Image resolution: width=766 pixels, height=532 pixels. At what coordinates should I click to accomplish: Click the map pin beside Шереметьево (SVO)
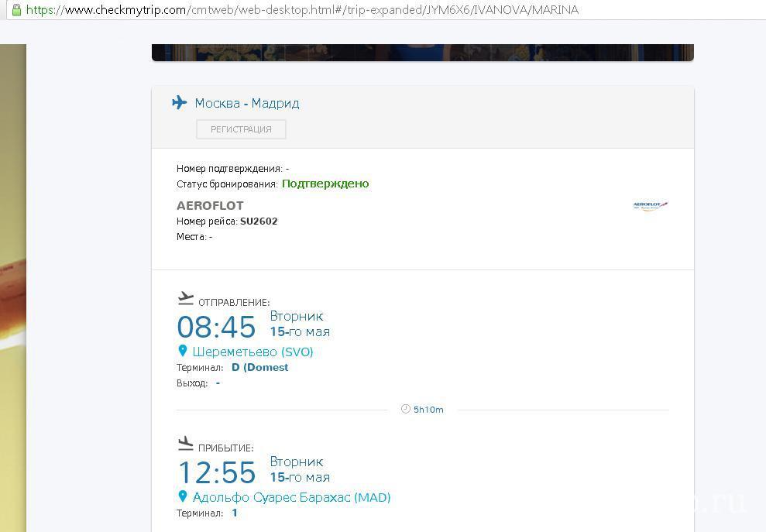pos(183,351)
